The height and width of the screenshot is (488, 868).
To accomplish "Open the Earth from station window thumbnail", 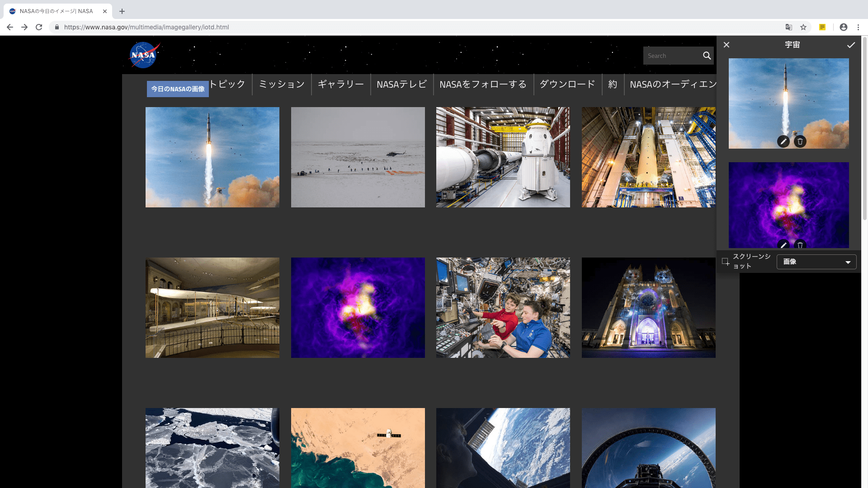I will (x=503, y=448).
